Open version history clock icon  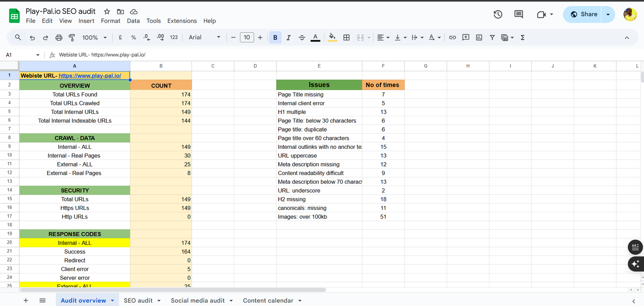click(498, 14)
